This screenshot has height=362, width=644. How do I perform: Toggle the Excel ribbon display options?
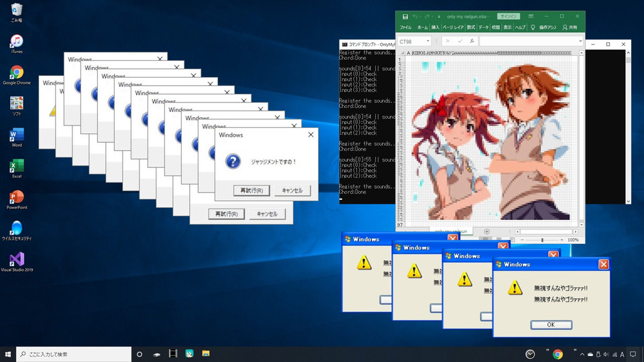(x=531, y=16)
